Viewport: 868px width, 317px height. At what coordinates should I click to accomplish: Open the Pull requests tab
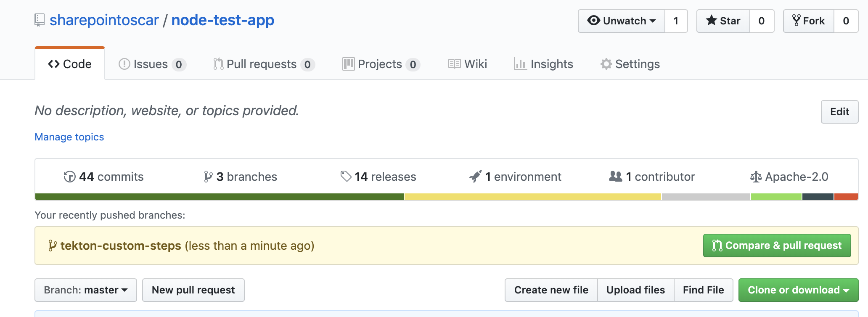pos(264,64)
